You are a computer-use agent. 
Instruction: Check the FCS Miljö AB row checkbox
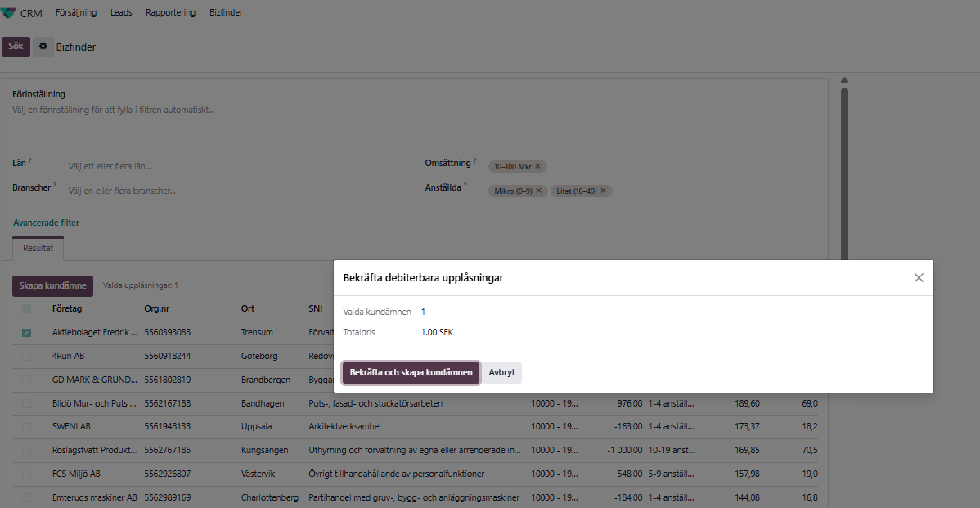(26, 474)
